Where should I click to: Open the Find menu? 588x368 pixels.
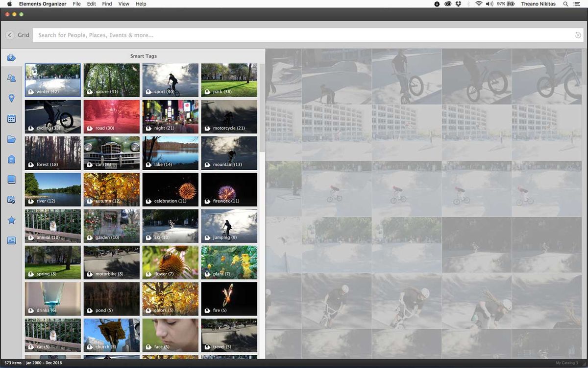point(106,3)
